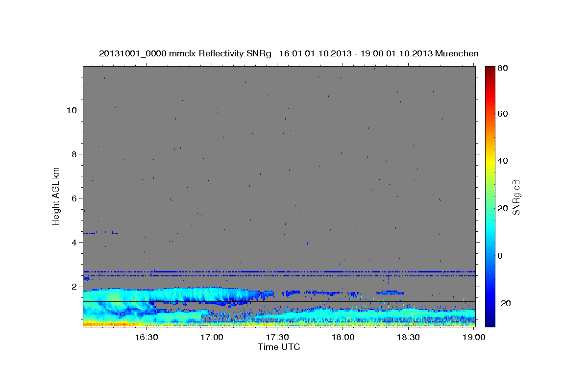Screen dimensions: 588x392
Task: Click the 'Muenchen' location text in the title
Action: 457,53
